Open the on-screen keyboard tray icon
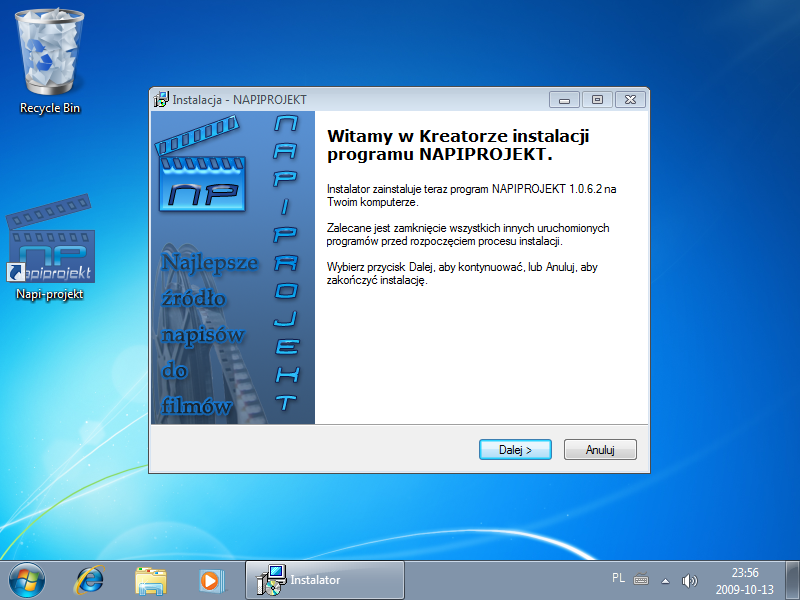 641,580
